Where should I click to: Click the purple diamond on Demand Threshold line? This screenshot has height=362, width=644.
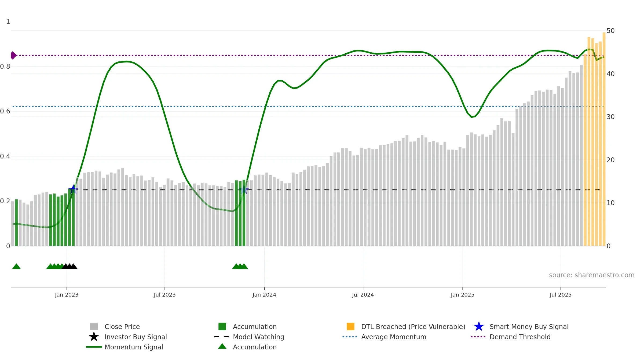[13, 56]
